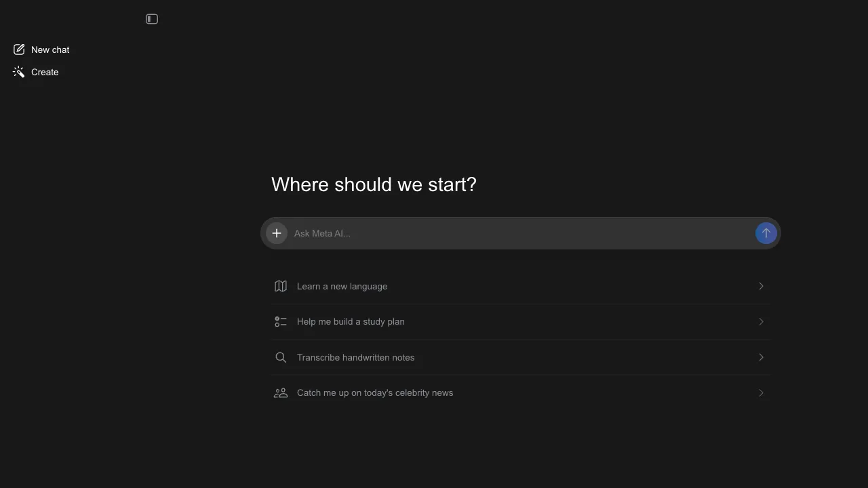Click the map icon beside Learn a new language
The width and height of the screenshot is (868, 488).
pyautogui.click(x=281, y=286)
